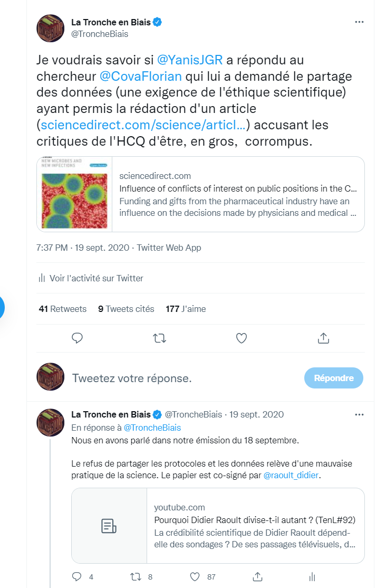Open more options menu on reply tweet
Image resolution: width=386 pixels, height=588 pixels.
[359, 414]
